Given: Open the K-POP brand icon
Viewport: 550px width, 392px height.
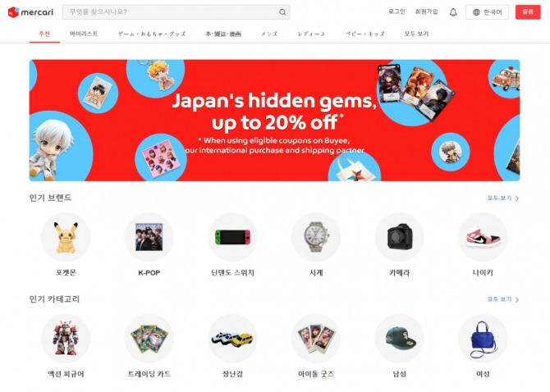Looking at the screenshot, I should 149,237.
